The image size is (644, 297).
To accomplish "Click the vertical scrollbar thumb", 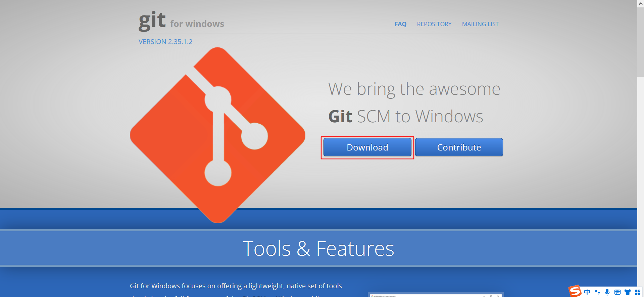I will tap(641, 42).
